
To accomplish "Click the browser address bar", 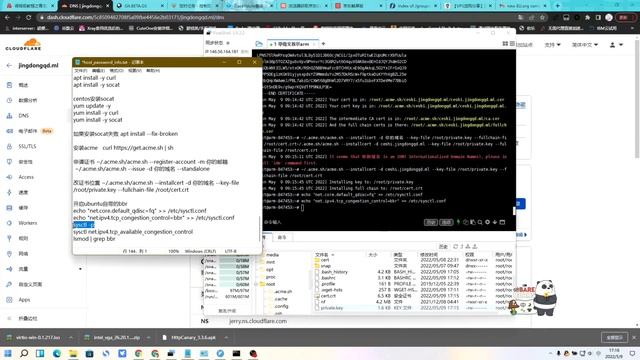I will pyautogui.click(x=278, y=18).
